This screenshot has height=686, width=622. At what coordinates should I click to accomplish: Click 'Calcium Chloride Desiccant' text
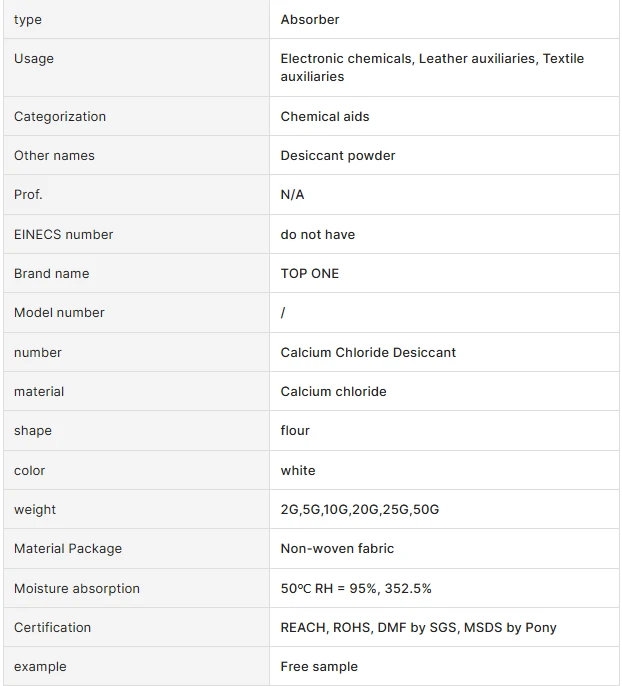(368, 353)
